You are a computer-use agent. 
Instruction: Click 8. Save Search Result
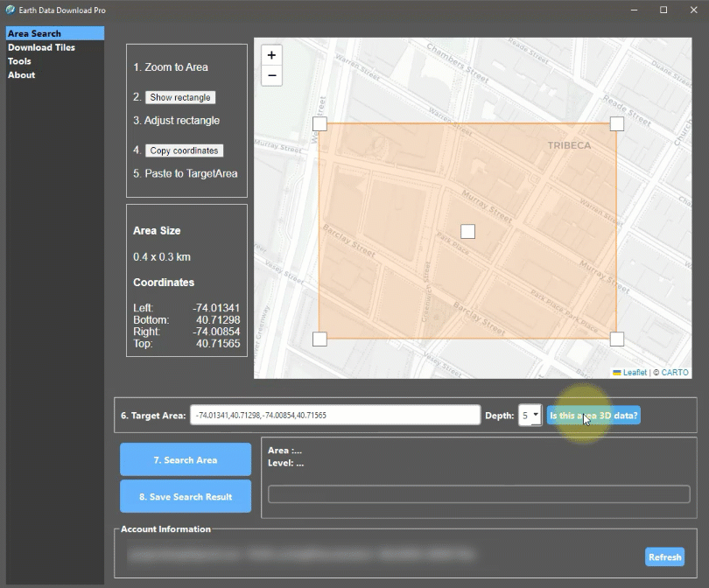(x=186, y=496)
